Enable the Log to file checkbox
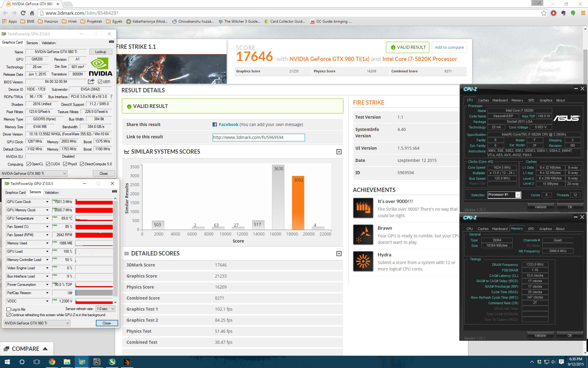Viewport: 588px width, 368px height. [9, 309]
